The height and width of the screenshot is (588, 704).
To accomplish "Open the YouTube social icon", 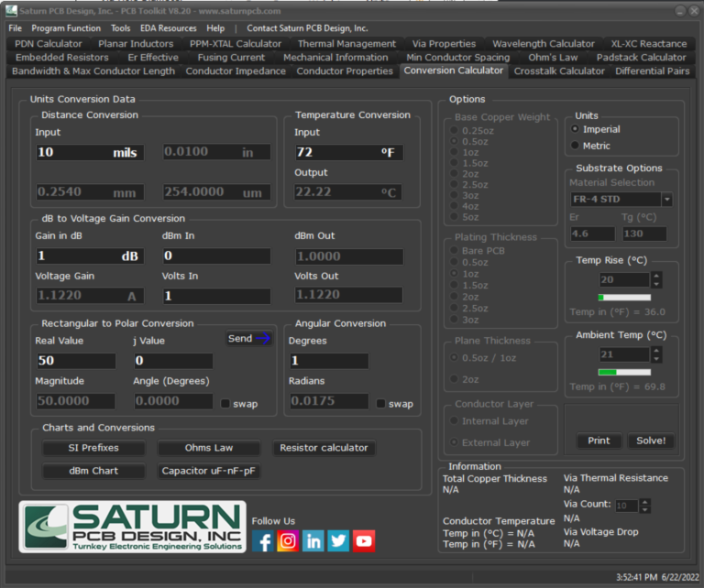I will (364, 541).
